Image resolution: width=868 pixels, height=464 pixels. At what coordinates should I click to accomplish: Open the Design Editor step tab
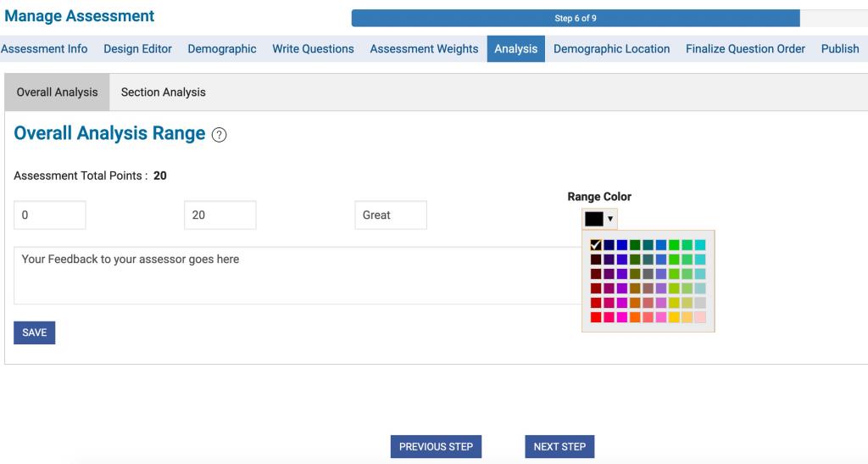tap(137, 48)
